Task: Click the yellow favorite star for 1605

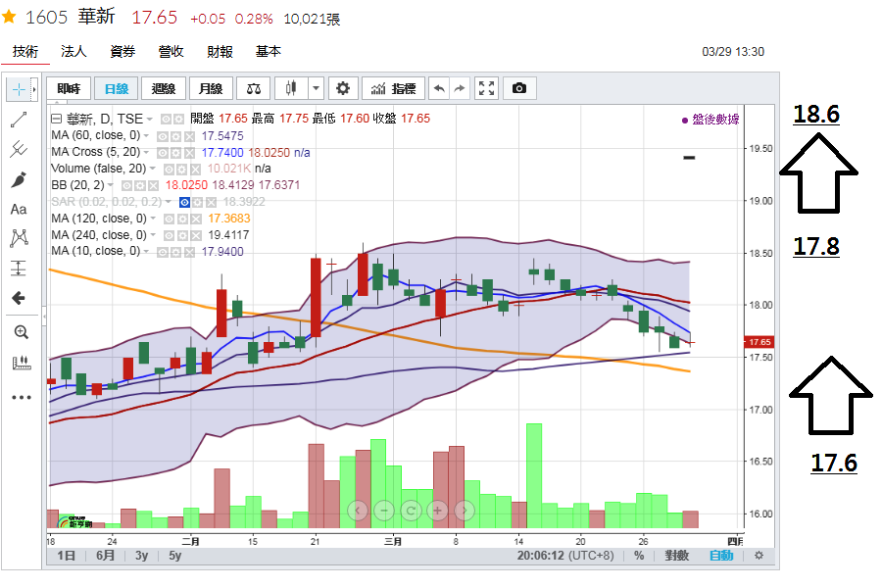Action: click(9, 17)
